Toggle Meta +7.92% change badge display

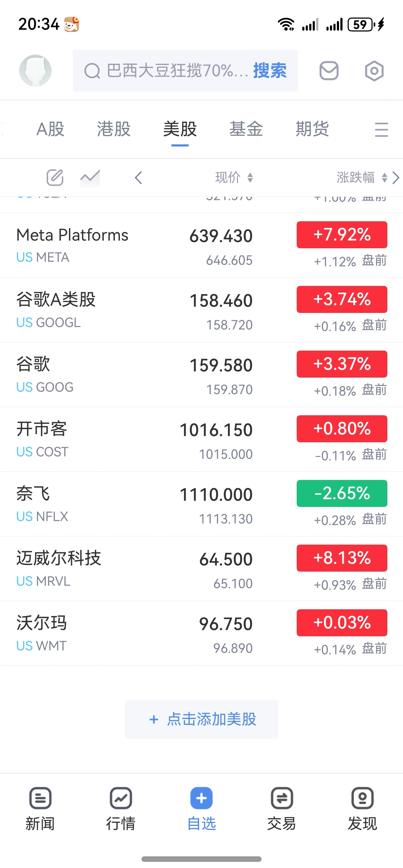click(342, 234)
